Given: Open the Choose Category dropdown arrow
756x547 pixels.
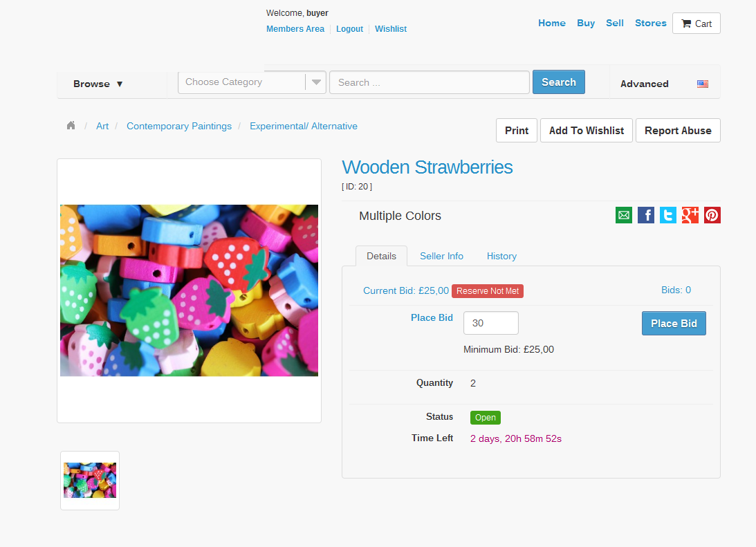Looking at the screenshot, I should [316, 82].
